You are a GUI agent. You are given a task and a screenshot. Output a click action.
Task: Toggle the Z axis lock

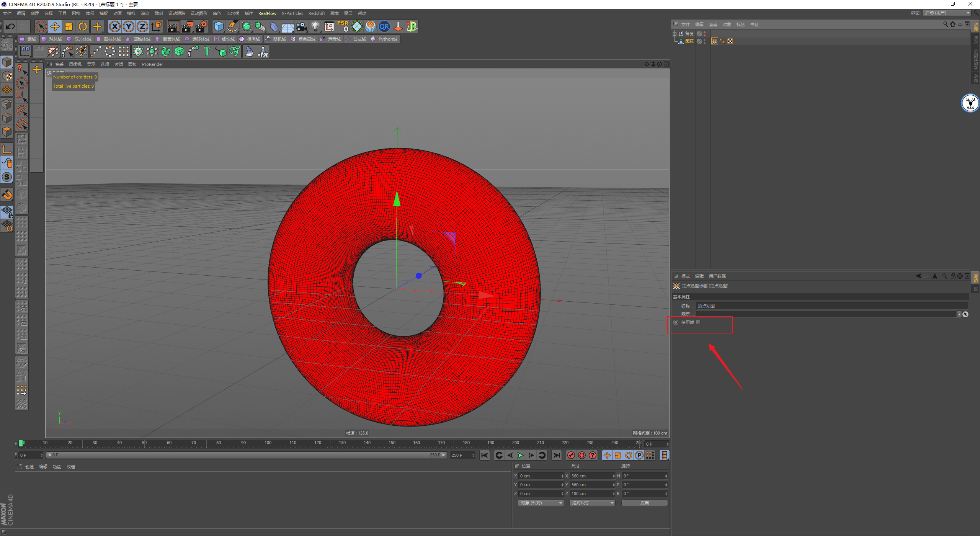[x=142, y=26]
